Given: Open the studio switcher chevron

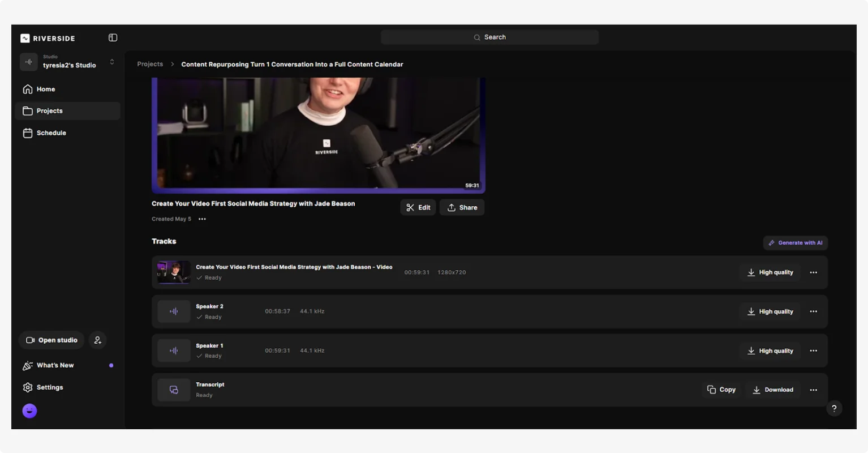Looking at the screenshot, I should (112, 62).
